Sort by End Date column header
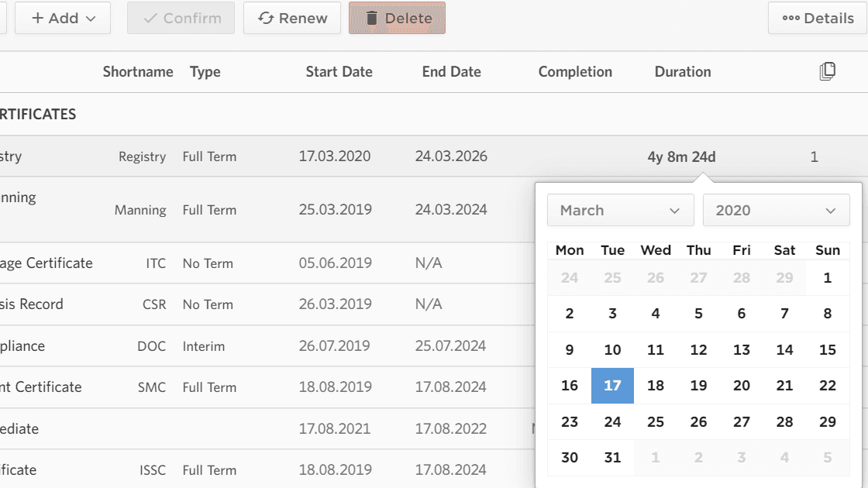Screen dimensions: 868x488 tap(451, 72)
